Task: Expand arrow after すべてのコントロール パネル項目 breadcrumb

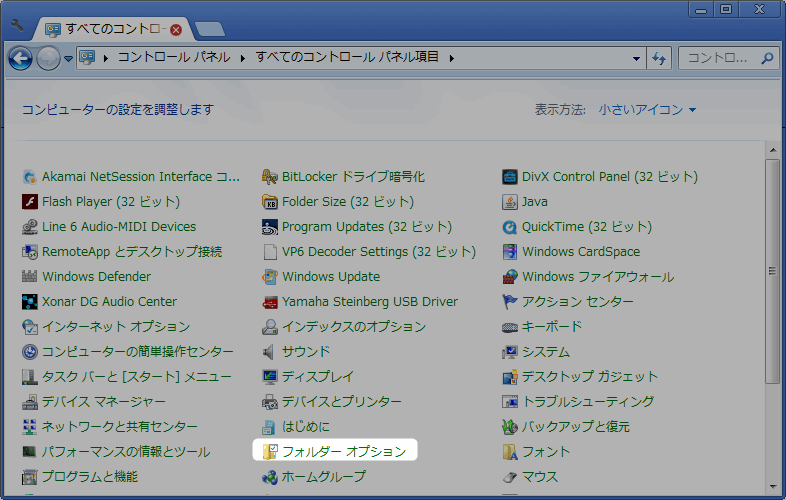Action: coord(452,59)
